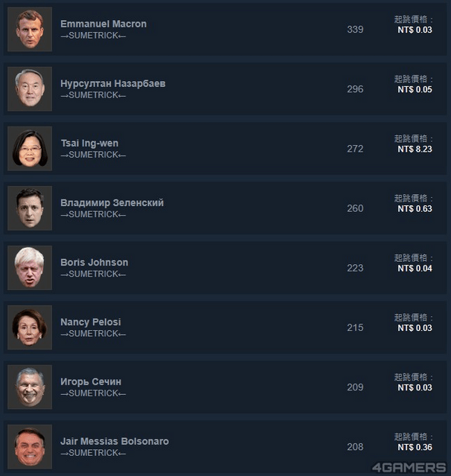451x476 pixels.
Task: Open the Emmanuel Macron item name link
Action: [103, 24]
